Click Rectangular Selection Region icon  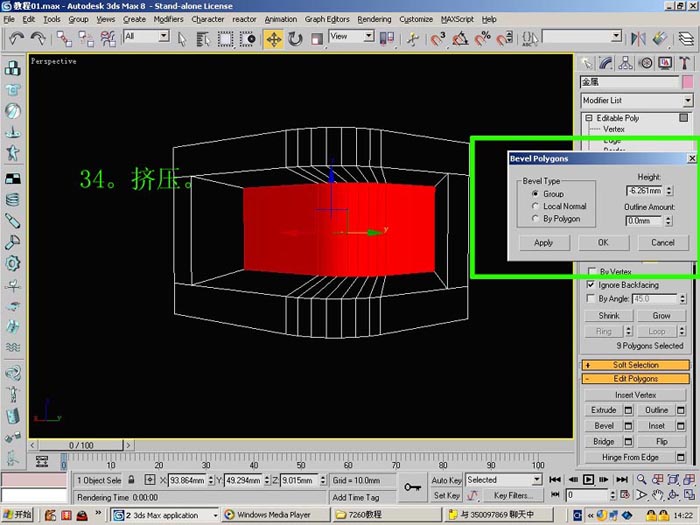coord(225,39)
